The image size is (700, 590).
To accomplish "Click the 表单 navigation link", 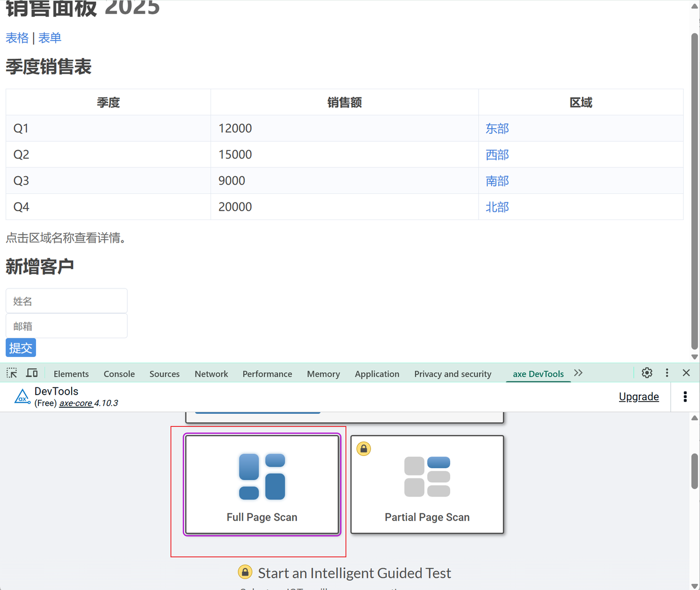I will click(50, 38).
